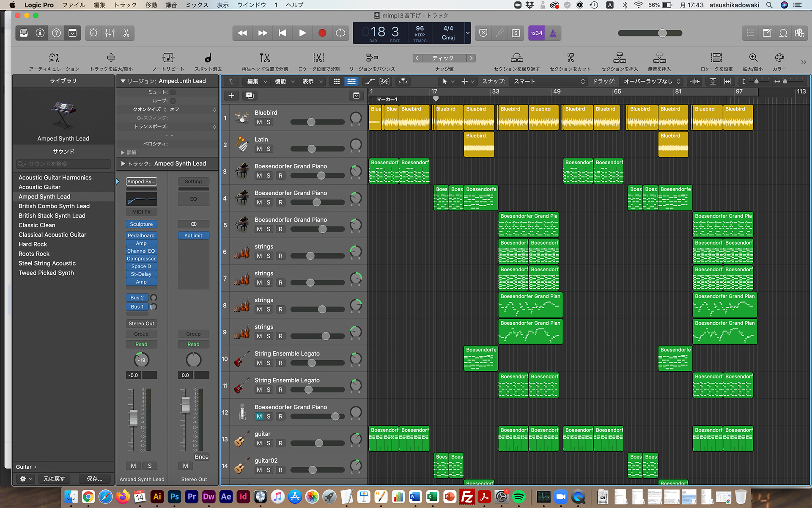The height and width of the screenshot is (508, 812).
Task: Click Spot Erase toolbar icon
Action: (x=208, y=58)
